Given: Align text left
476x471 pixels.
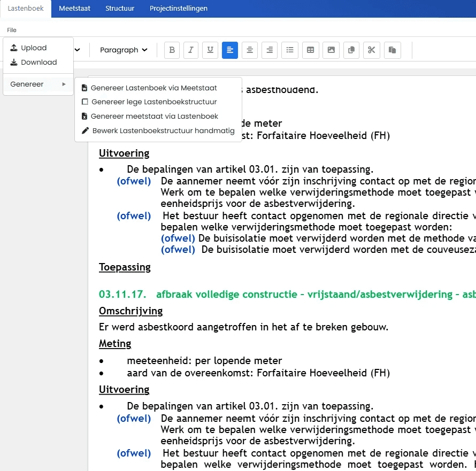Looking at the screenshot, I should pyautogui.click(x=230, y=50).
